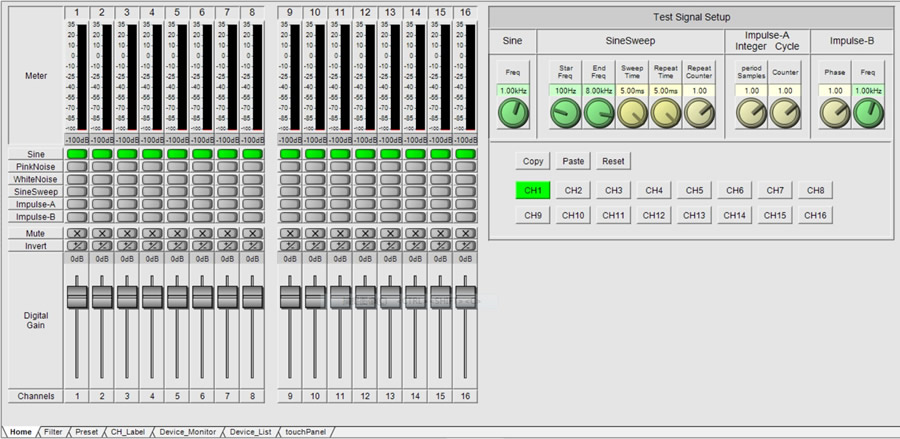The image size is (900, 439).
Task: Switch to the Filter tab
Action: click(53, 432)
